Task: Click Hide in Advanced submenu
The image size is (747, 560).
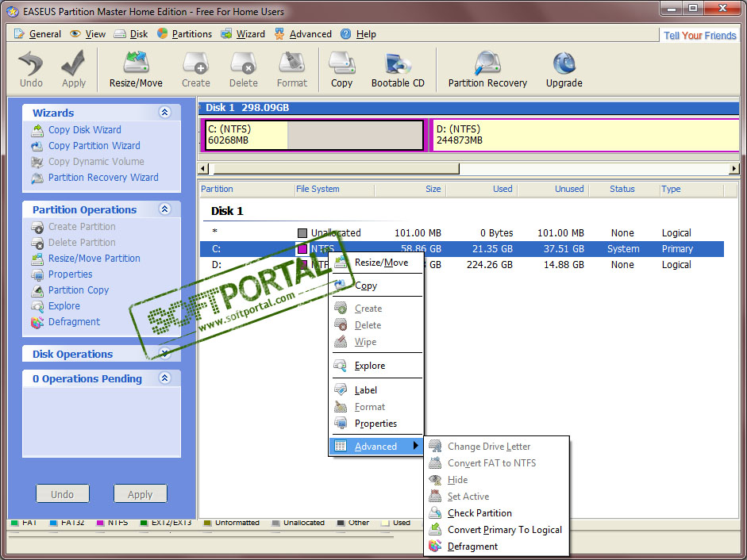Action: tap(496, 480)
